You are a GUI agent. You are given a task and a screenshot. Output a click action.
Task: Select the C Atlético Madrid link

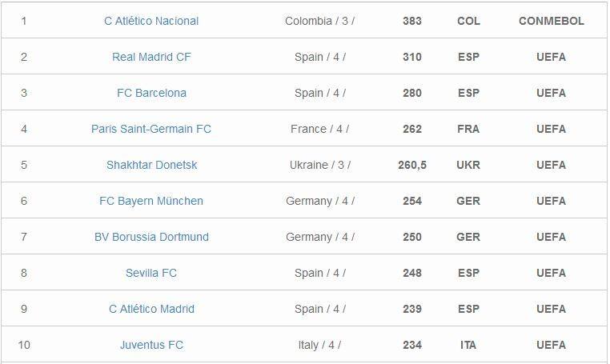tap(151, 309)
